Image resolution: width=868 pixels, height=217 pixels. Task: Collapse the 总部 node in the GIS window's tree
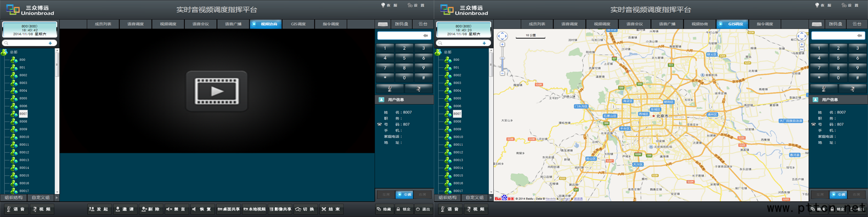(438, 53)
